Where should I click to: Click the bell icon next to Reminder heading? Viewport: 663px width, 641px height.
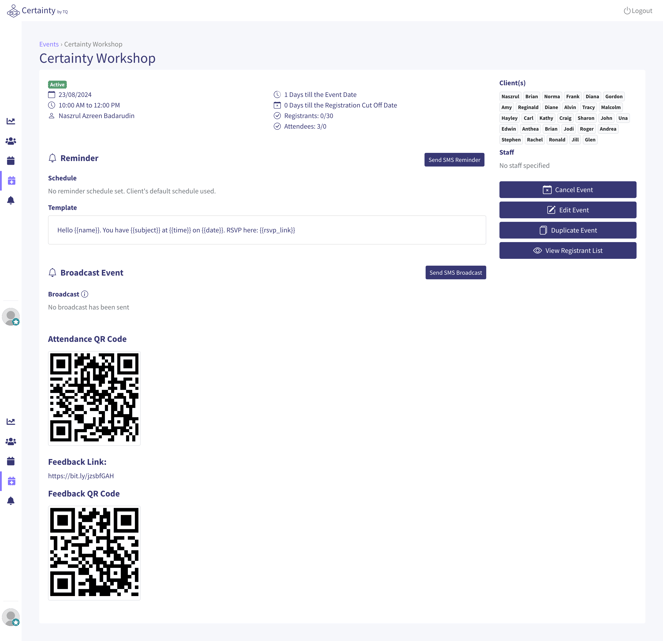52,158
